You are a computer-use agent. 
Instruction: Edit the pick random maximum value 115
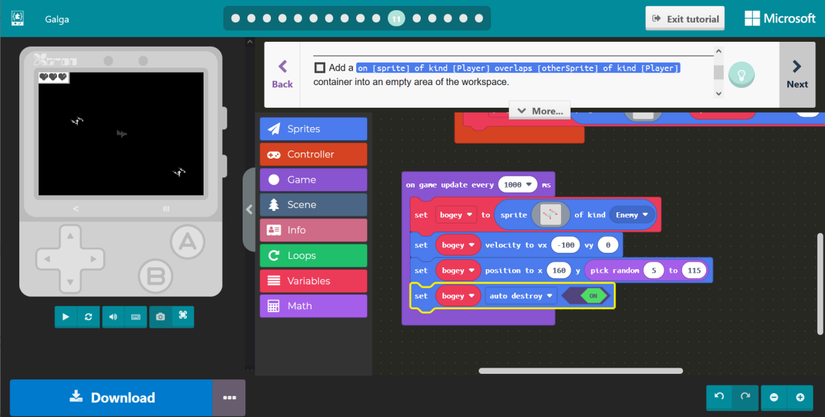(x=693, y=270)
